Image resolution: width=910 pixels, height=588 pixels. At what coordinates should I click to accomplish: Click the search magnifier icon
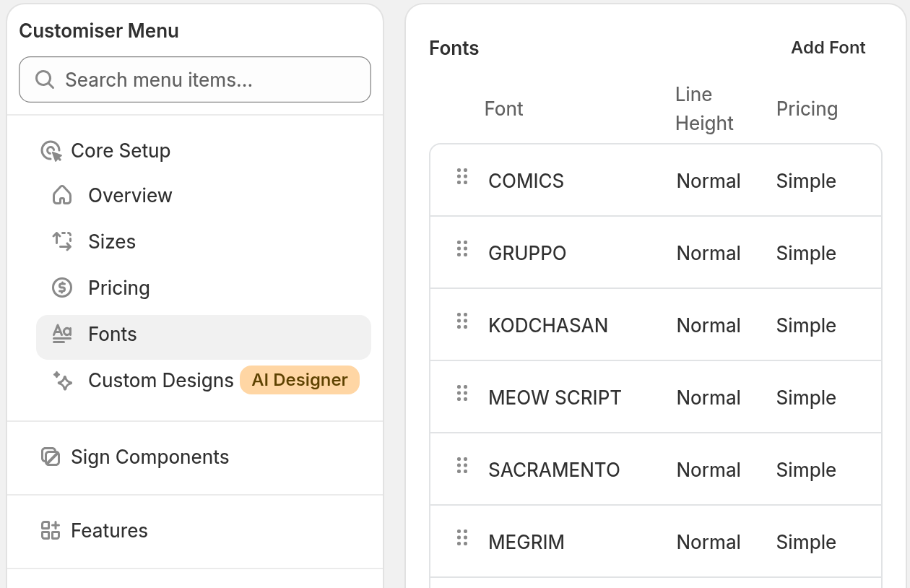pos(45,79)
